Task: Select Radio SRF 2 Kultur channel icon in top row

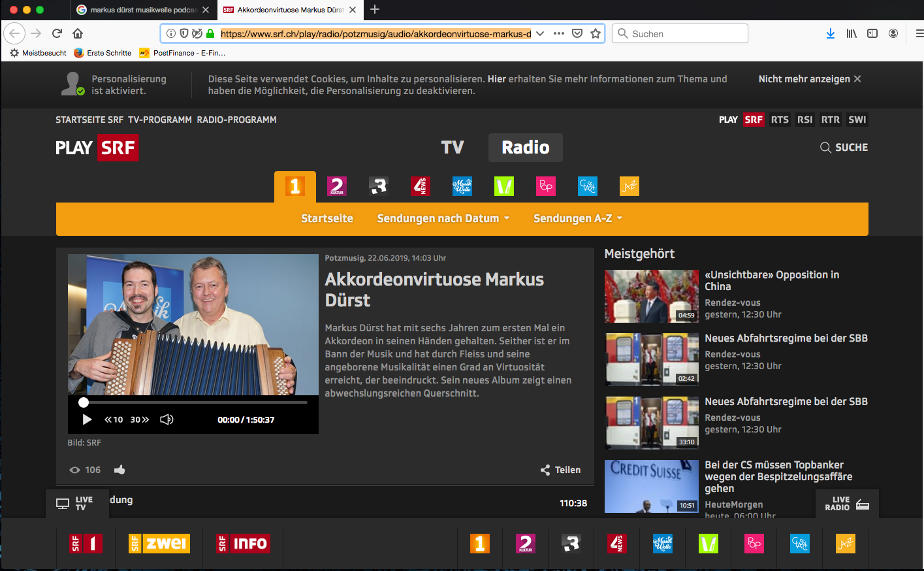Action: (337, 187)
